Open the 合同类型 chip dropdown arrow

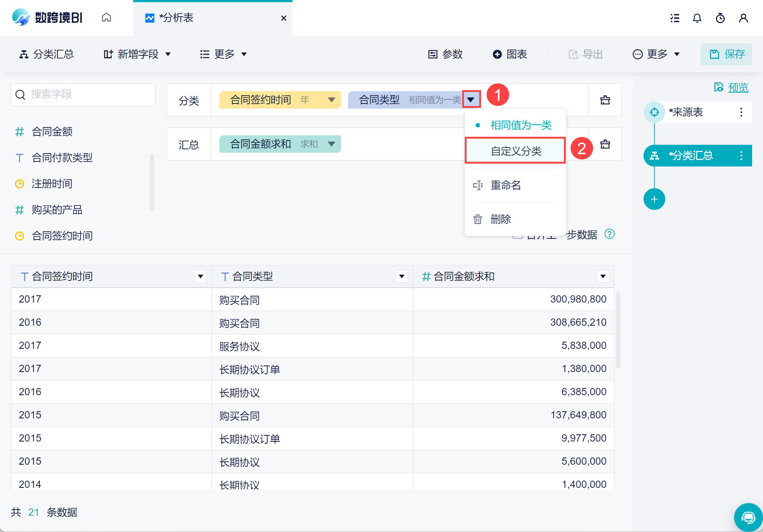click(x=471, y=100)
